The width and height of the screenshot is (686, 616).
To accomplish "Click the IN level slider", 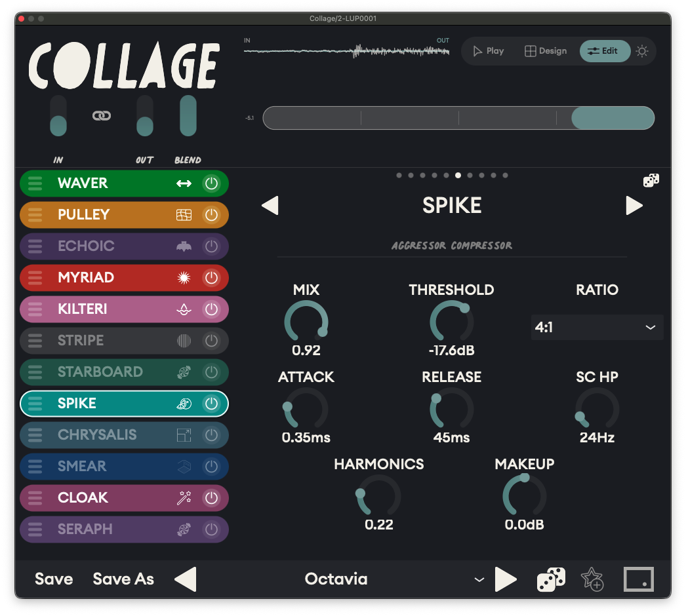I will (x=58, y=116).
